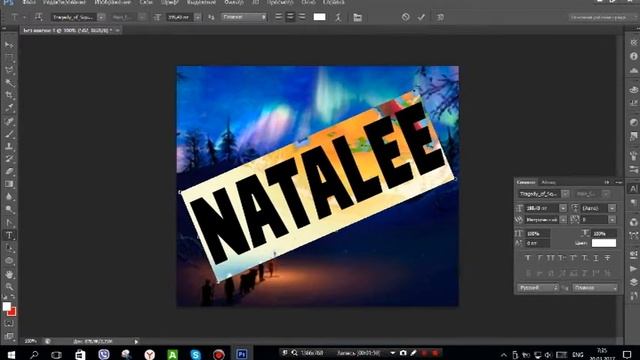Select the Hand tool
Image resolution: width=640 pixels, height=360 pixels.
tap(9, 274)
